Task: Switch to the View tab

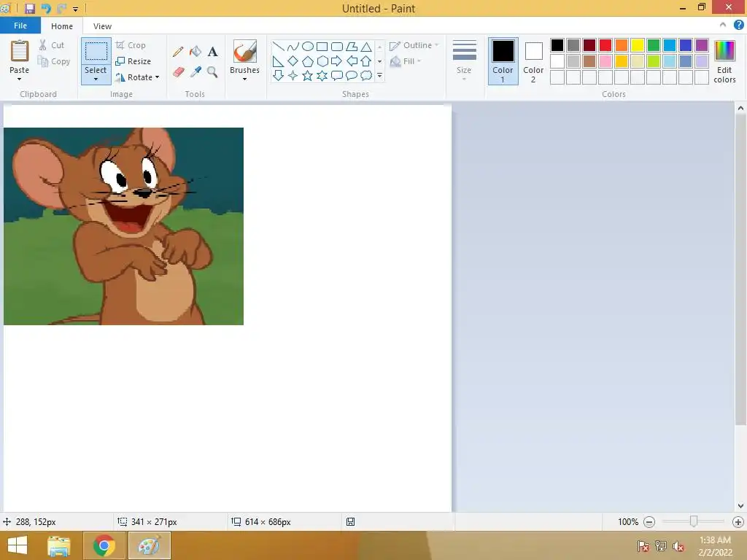Action: [102, 26]
